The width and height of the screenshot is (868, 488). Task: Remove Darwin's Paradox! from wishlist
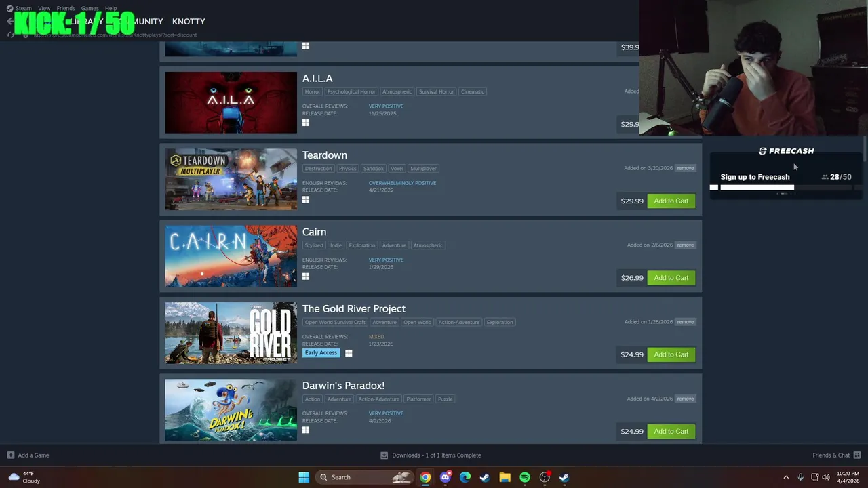(x=685, y=399)
